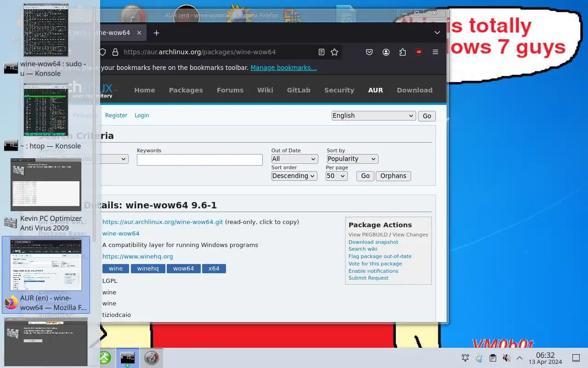
Task: Click Enable notifications link
Action: click(373, 271)
